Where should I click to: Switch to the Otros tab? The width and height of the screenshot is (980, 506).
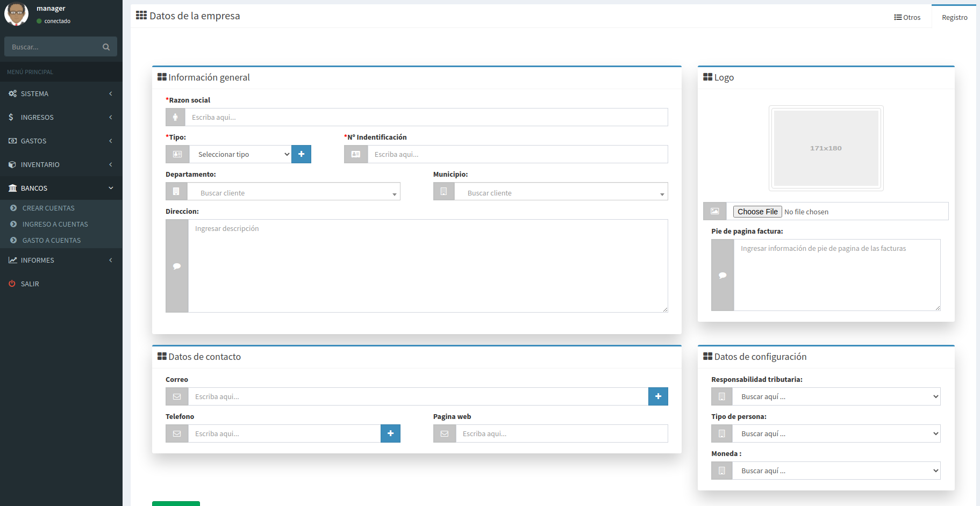click(x=907, y=17)
